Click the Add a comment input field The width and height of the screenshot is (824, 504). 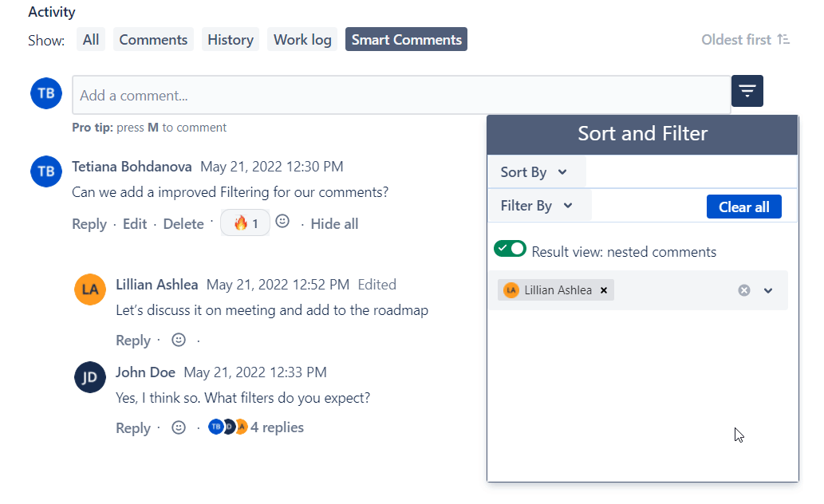click(401, 96)
